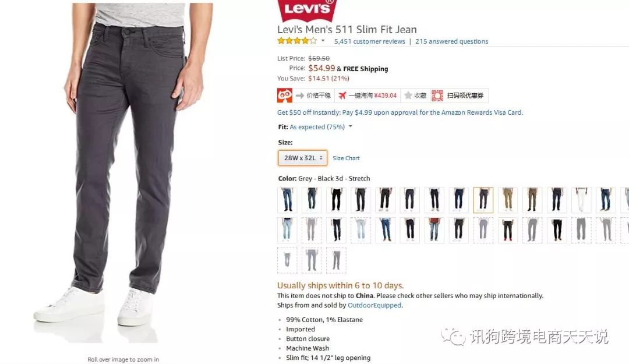Open the 28W x 32L size dropdown
The image size is (629, 364).
pyautogui.click(x=302, y=158)
